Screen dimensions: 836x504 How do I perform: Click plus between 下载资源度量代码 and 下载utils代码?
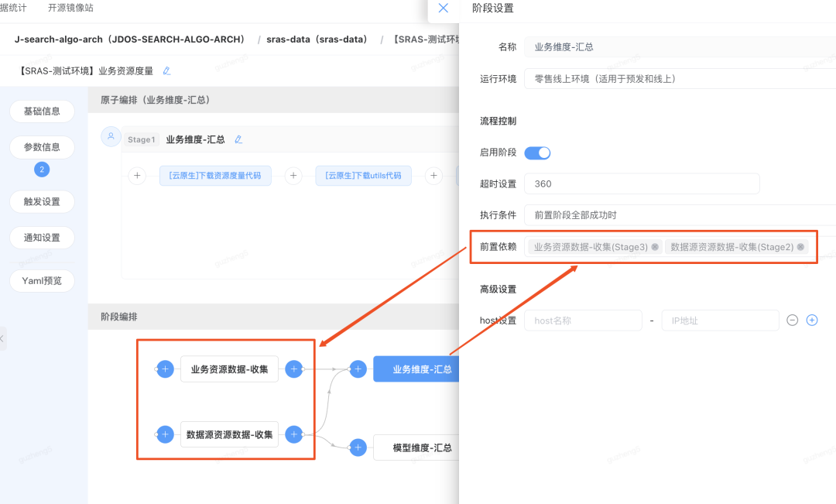[293, 176]
